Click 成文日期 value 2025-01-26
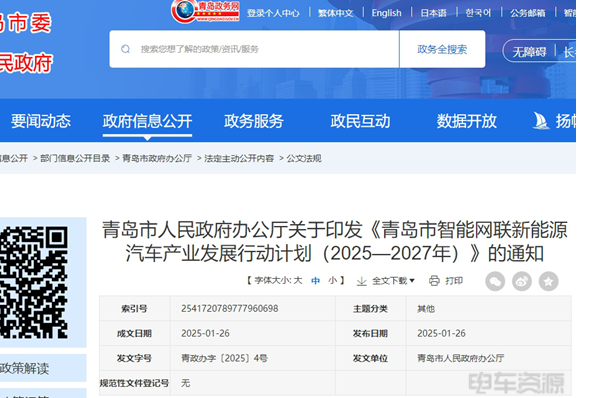The height and width of the screenshot is (398, 596). (x=205, y=333)
